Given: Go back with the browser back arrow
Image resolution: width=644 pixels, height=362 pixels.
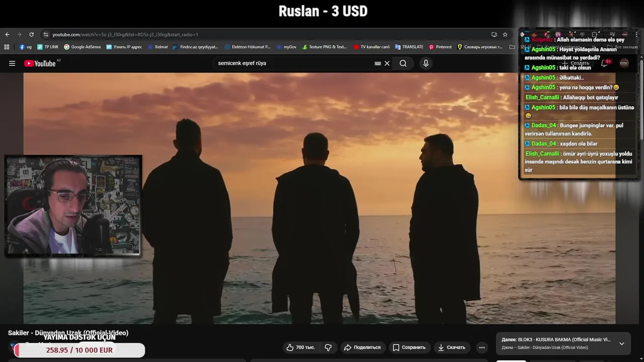Looking at the screenshot, I should click(x=7, y=35).
